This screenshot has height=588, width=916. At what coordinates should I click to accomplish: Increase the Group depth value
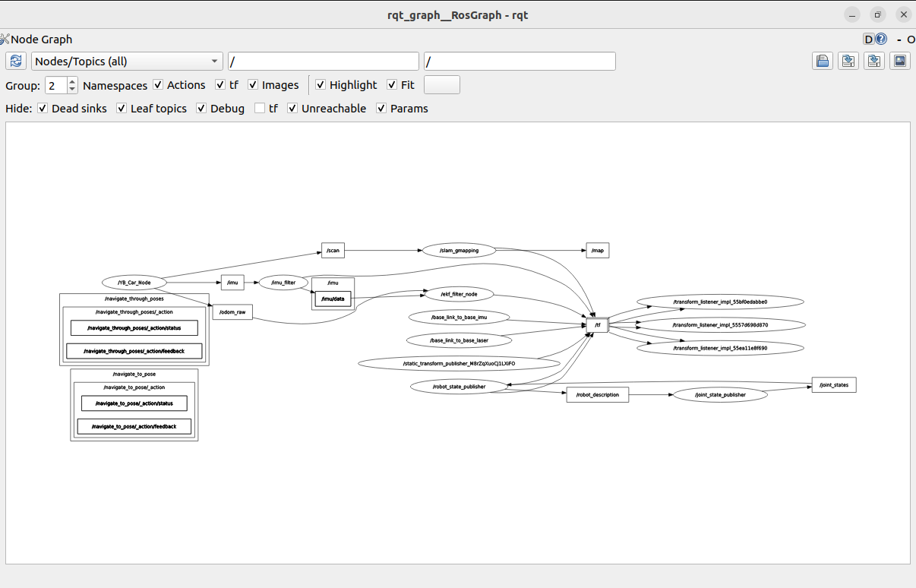click(72, 81)
